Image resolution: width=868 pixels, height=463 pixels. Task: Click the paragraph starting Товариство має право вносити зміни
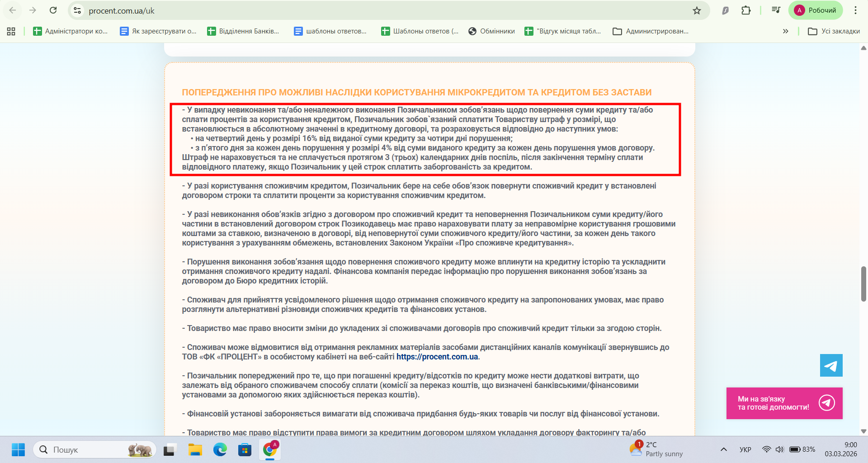click(422, 328)
